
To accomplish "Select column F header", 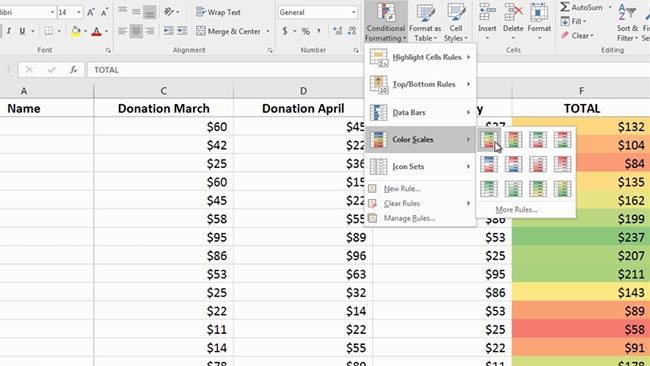I will point(581,91).
